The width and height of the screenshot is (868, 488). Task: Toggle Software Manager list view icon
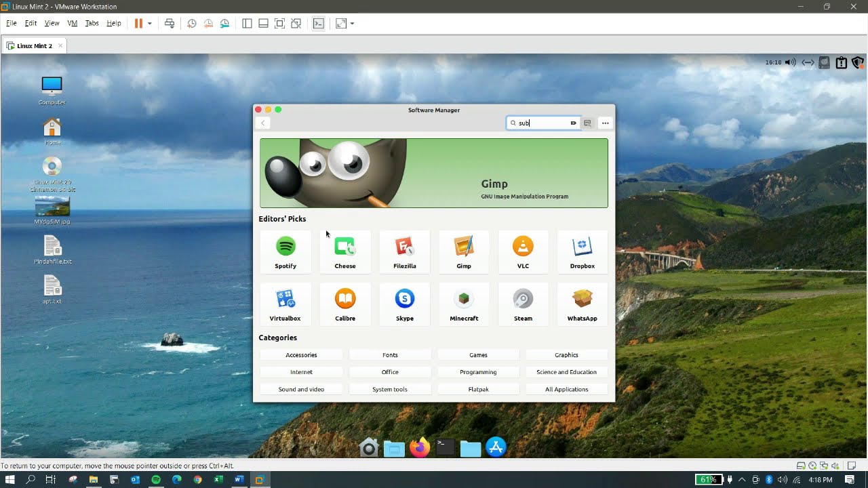(x=587, y=123)
